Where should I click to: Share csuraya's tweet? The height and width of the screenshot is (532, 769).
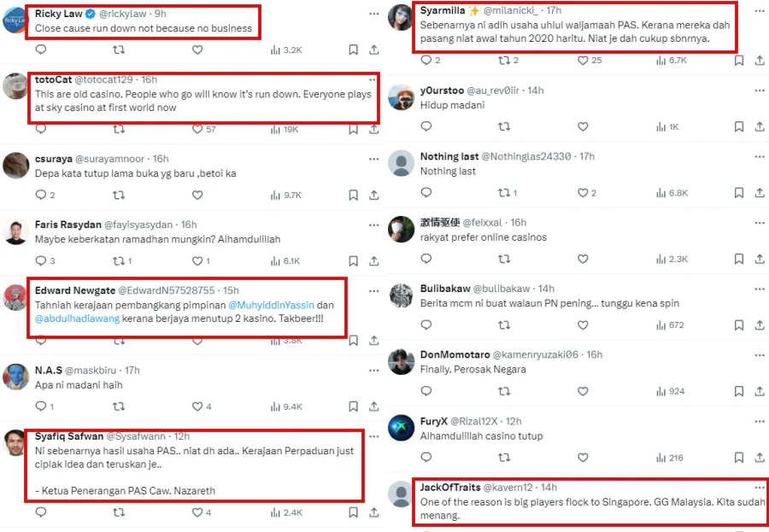[x=374, y=195]
